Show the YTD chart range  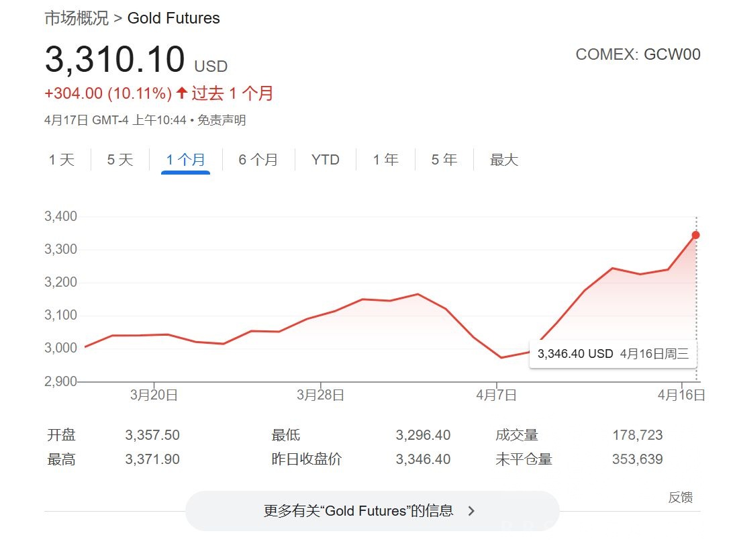click(x=326, y=160)
